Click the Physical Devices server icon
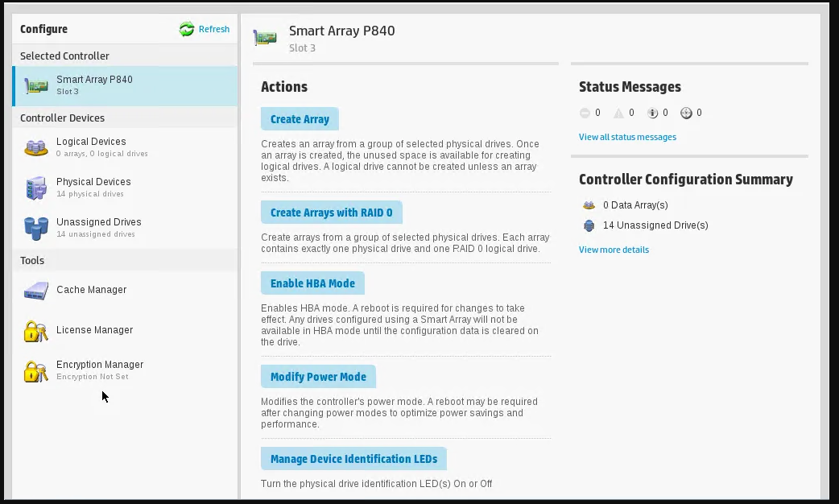Viewport: 839px width, 504px height. tap(36, 188)
